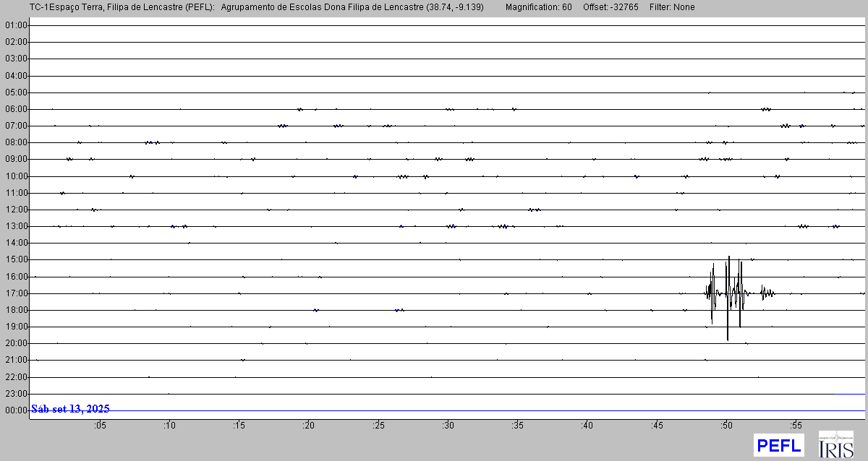Click the :30 minute axis tick label
Screen dimensions: 868x461
click(x=448, y=426)
